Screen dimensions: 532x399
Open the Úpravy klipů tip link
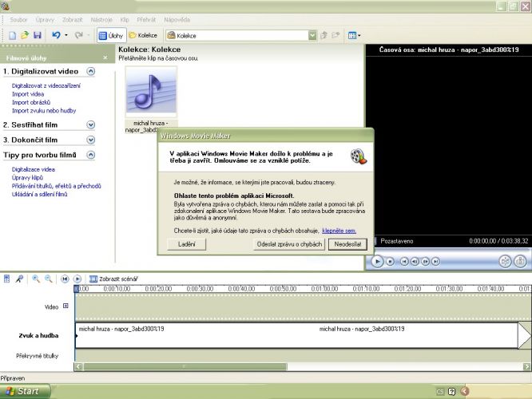[27, 178]
